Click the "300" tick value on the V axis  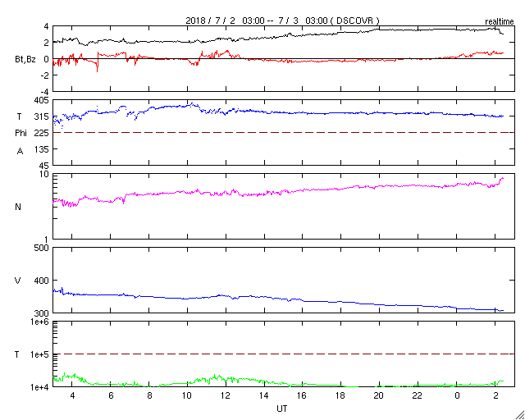point(42,313)
